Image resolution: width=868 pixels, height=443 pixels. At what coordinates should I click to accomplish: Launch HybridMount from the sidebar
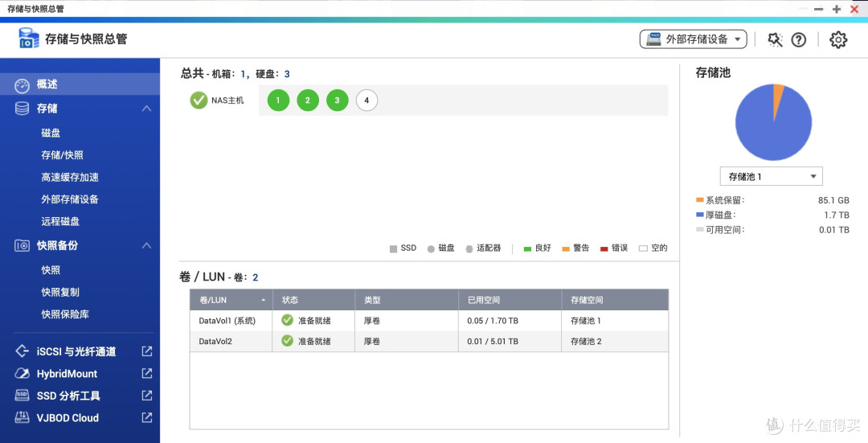pyautogui.click(x=67, y=374)
